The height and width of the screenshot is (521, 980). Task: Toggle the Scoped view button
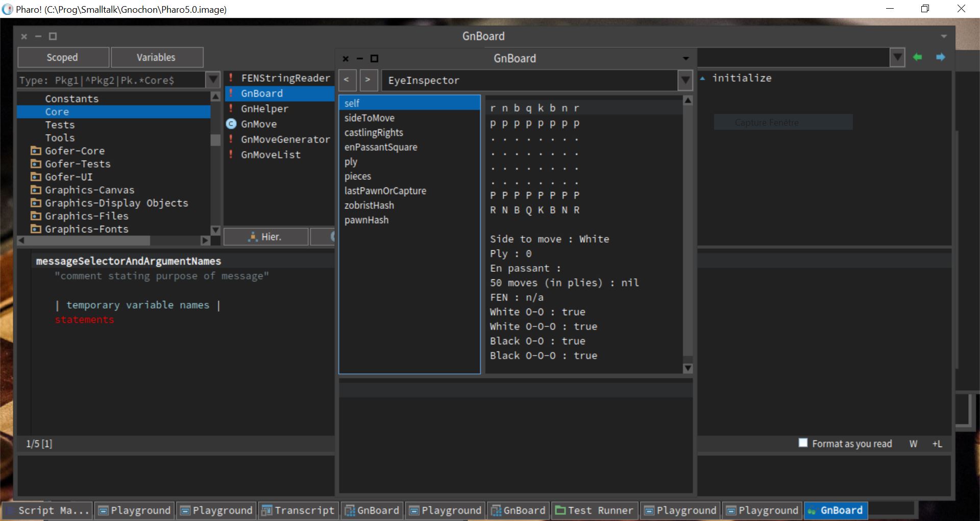coord(63,57)
